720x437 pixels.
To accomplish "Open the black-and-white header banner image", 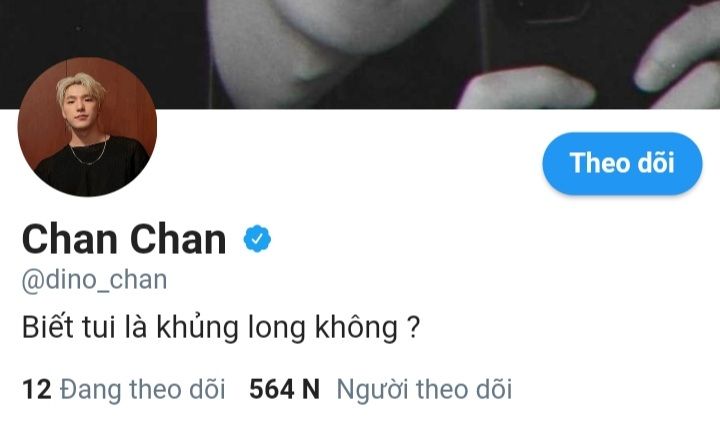I will [x=360, y=54].
